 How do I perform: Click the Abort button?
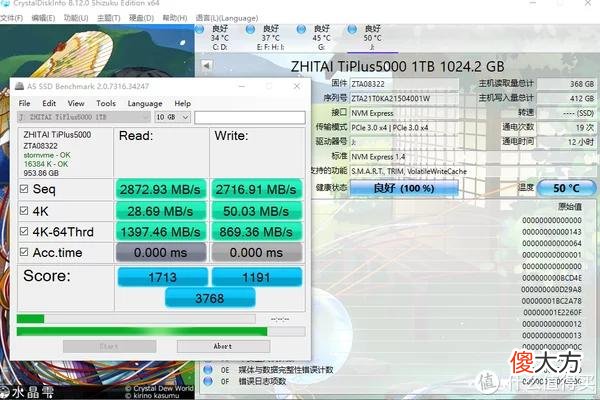223,346
